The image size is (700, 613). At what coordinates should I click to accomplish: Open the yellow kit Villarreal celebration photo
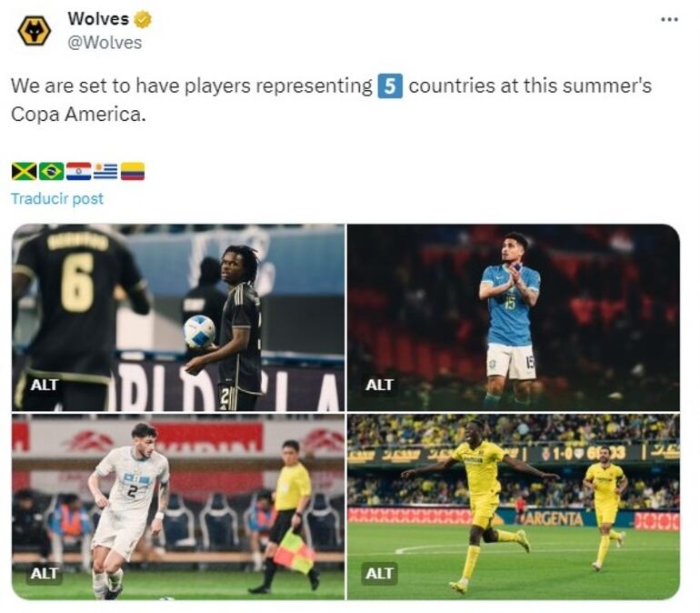(x=514, y=507)
